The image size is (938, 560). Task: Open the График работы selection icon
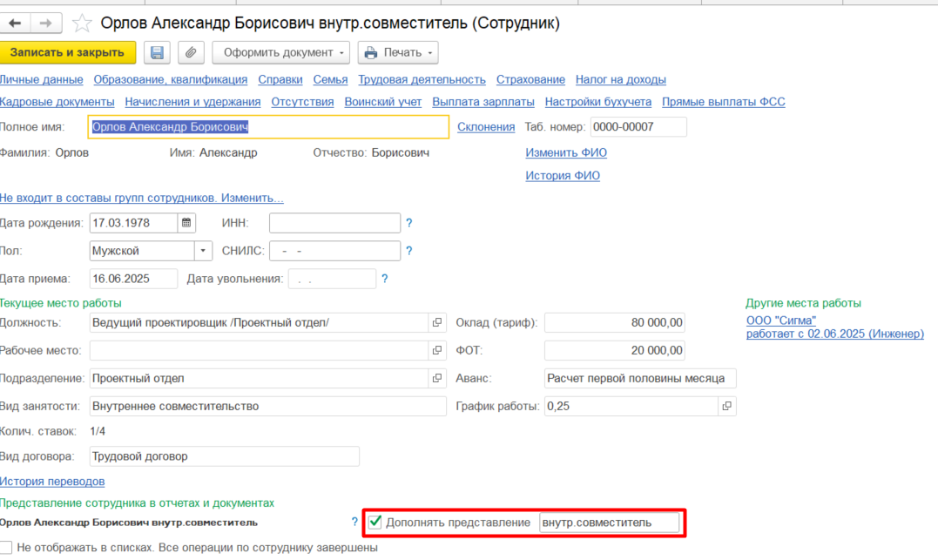click(727, 406)
